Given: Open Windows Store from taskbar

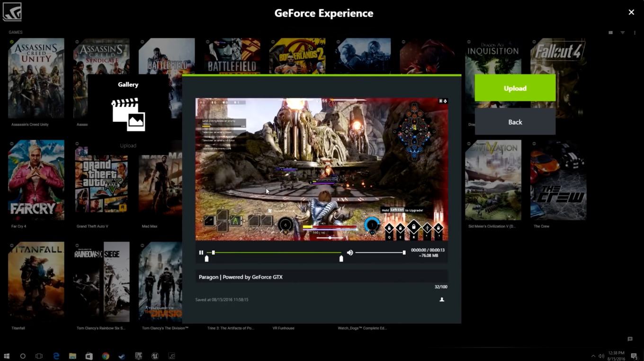Looking at the screenshot, I should [89, 356].
